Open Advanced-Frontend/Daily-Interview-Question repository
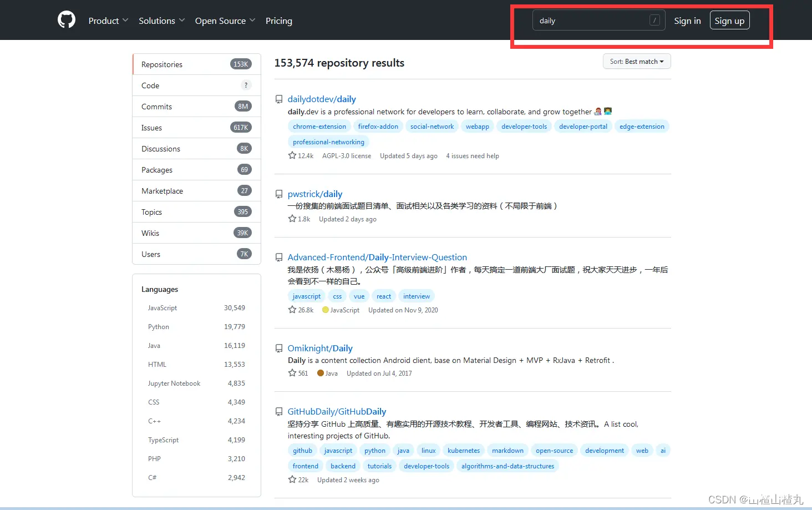The image size is (812, 510). tap(377, 257)
